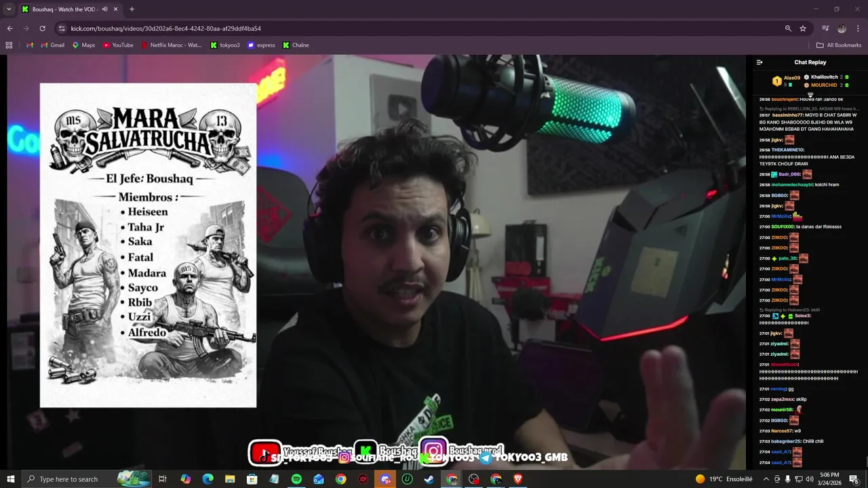Open the Chrome apps grid shortcut
The width and height of the screenshot is (868, 488).
tap(9, 45)
